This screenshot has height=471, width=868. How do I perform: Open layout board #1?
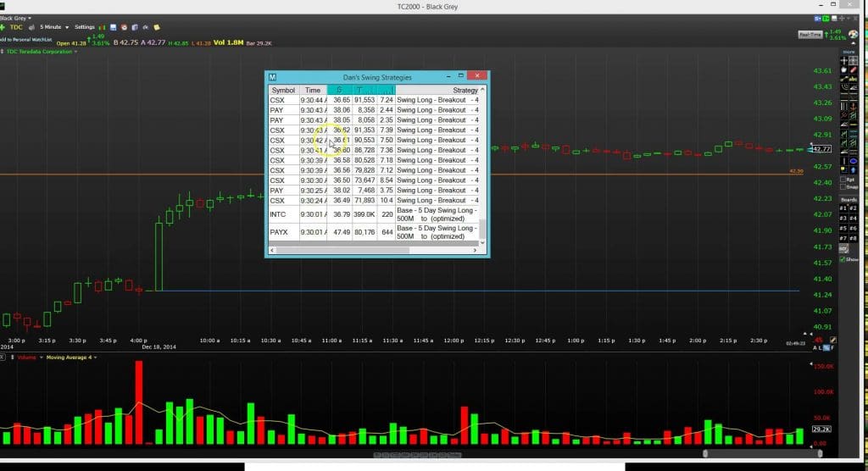pyautogui.click(x=843, y=208)
